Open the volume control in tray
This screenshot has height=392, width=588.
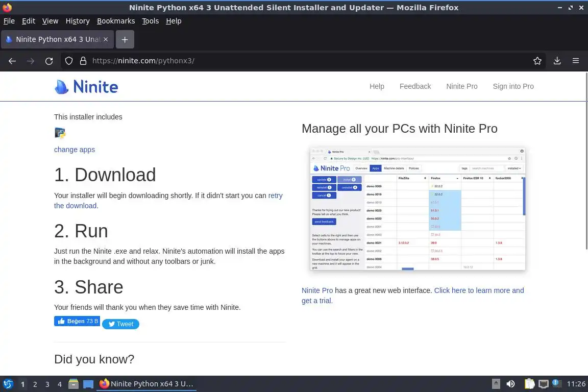click(x=510, y=384)
